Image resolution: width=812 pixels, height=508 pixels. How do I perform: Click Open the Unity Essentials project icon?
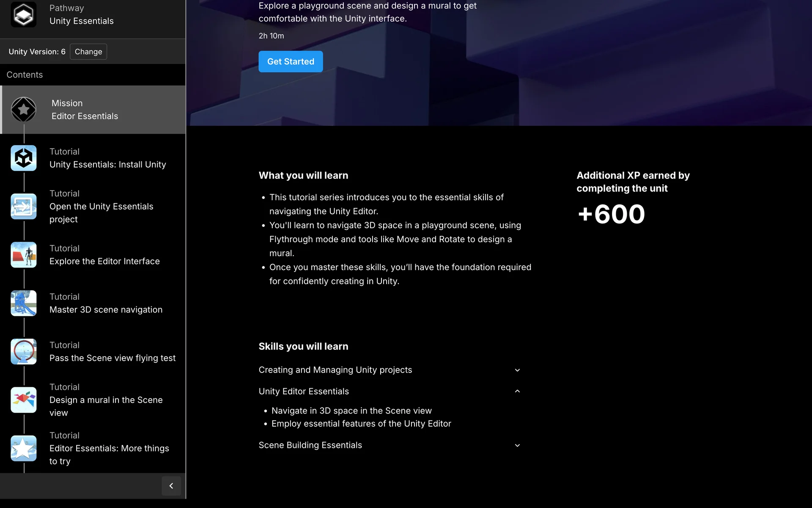(x=24, y=206)
